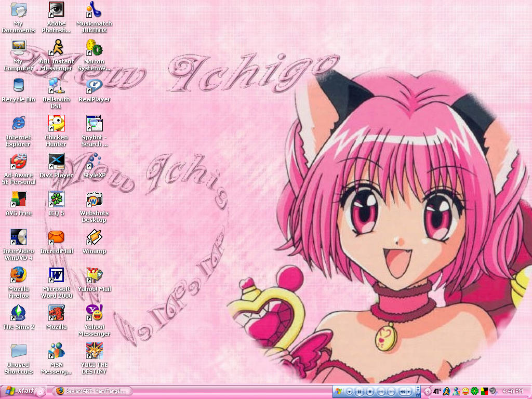Switch to the deviantART Firefox taskbar window
532x399 pixels.
[x=92, y=391]
